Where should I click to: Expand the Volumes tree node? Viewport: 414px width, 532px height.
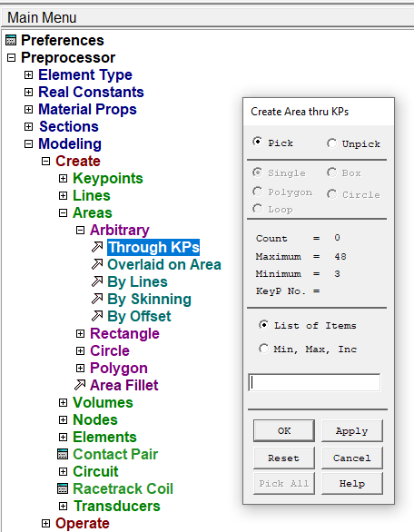pos(64,402)
